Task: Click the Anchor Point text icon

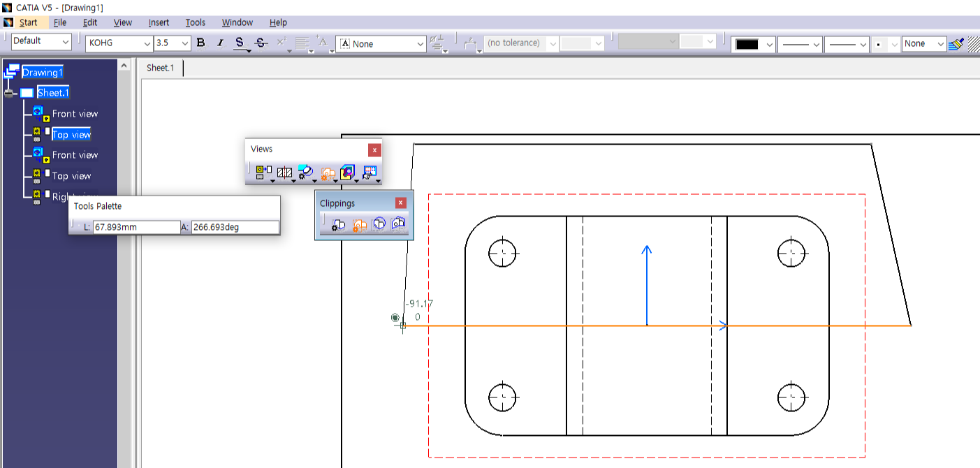Action: click(323, 43)
